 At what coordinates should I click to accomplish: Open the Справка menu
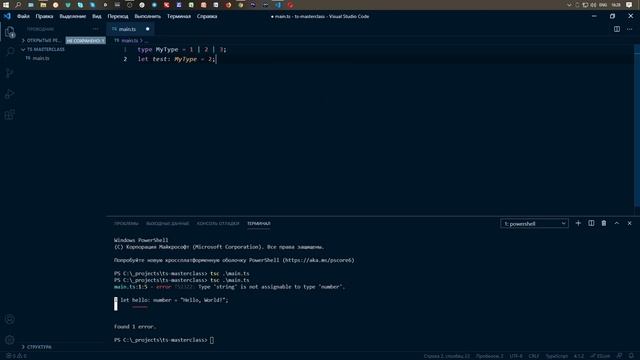[x=207, y=16]
